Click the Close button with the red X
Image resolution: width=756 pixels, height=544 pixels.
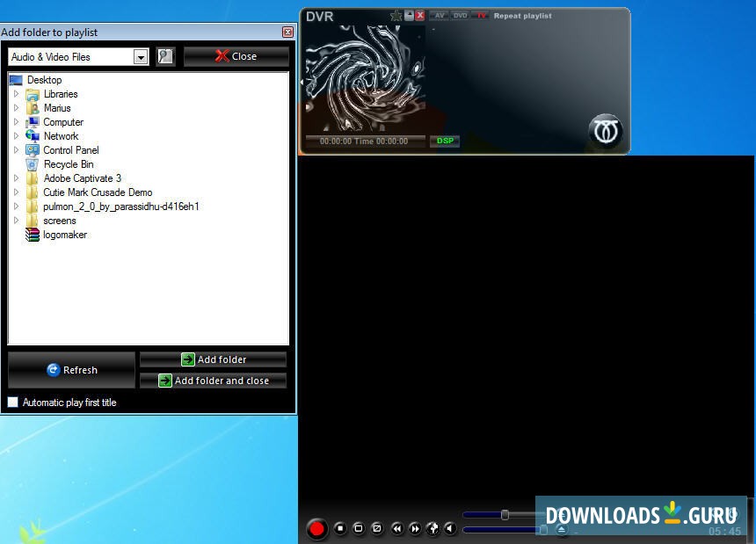tap(236, 56)
